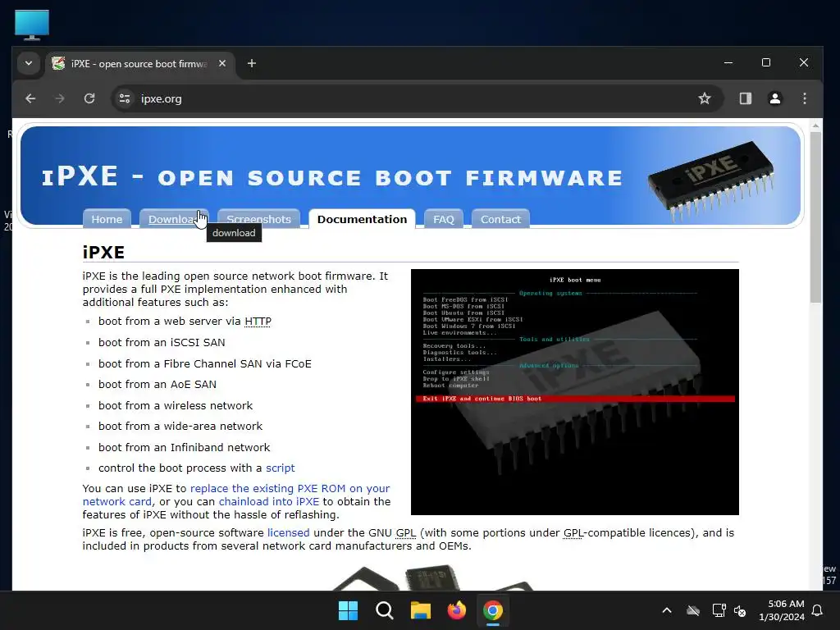Follow the 'chainload into iPXE' link
The image size is (840, 630).
(269, 501)
